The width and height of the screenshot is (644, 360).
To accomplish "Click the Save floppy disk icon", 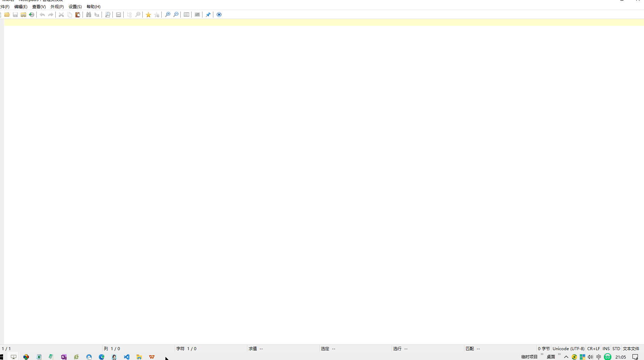I will click(x=15, y=15).
